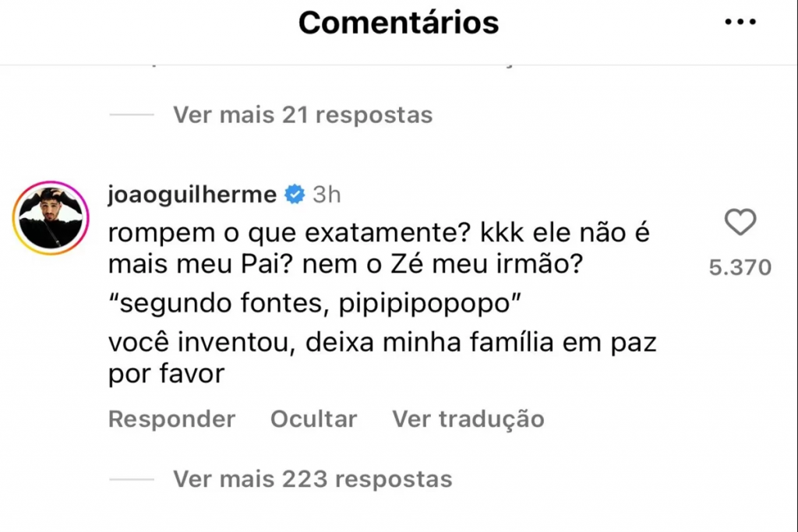The height and width of the screenshot is (532, 798).
Task: View the 5.370 likes count
Action: [740, 268]
